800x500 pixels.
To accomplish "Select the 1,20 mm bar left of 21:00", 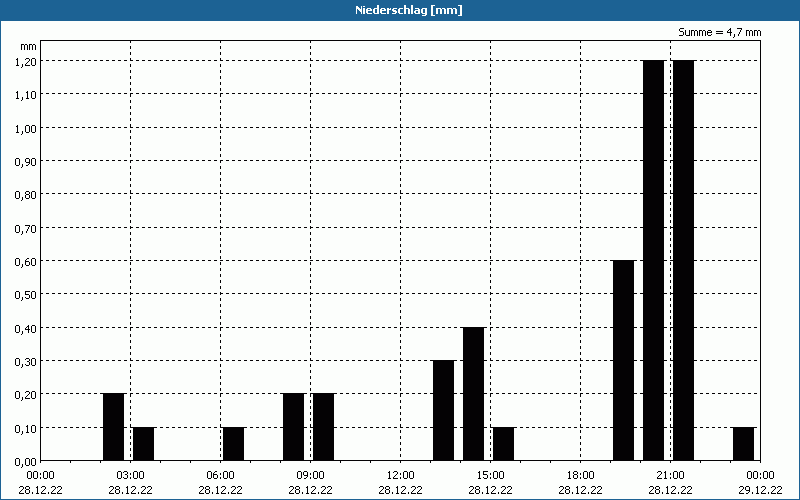I will coord(654,261).
